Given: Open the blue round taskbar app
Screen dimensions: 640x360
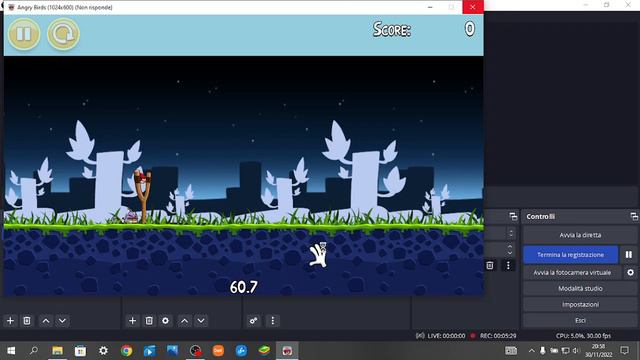Looking at the screenshot, I should pos(241,351).
